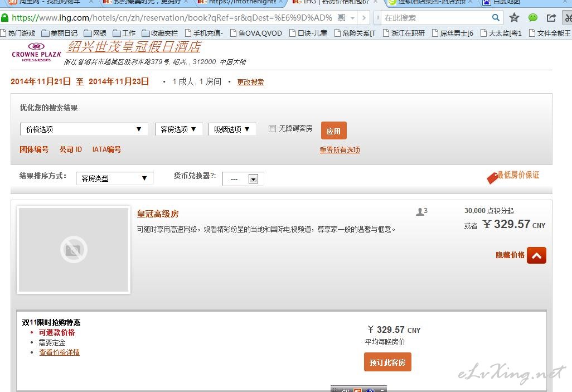The image size is (572, 392).
Task: Bookmark page with the star icon
Action: 514,17
